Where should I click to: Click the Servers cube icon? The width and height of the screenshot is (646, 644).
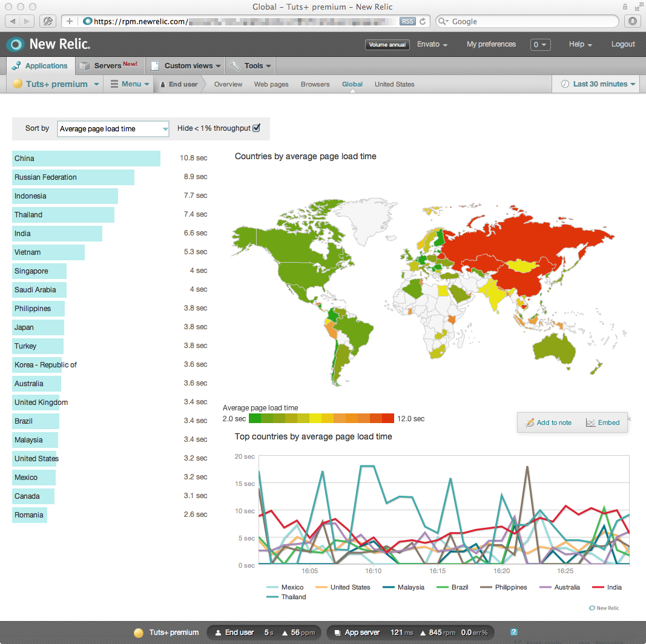pos(84,66)
